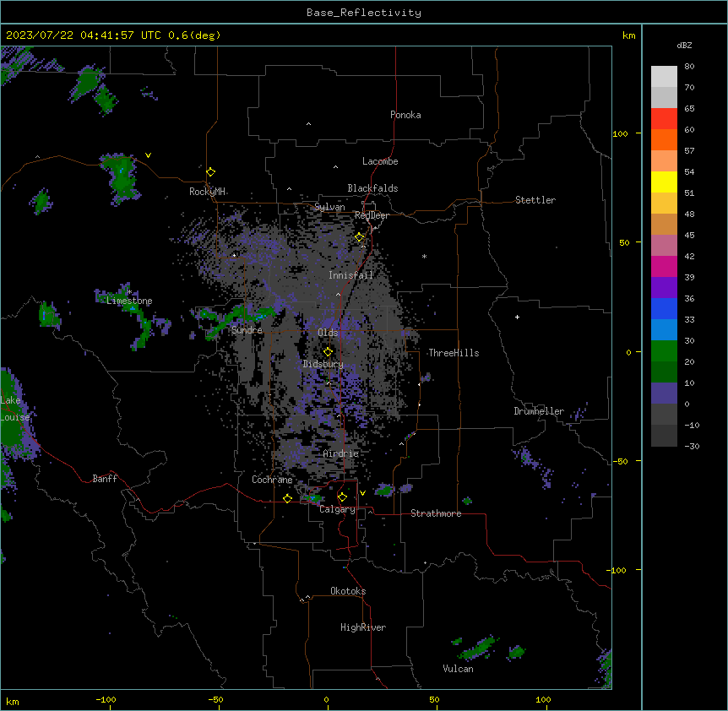Screen dimensions: 728x711
Task: Click the yellow diamond marker above Calgary label
Action: [x=342, y=497]
